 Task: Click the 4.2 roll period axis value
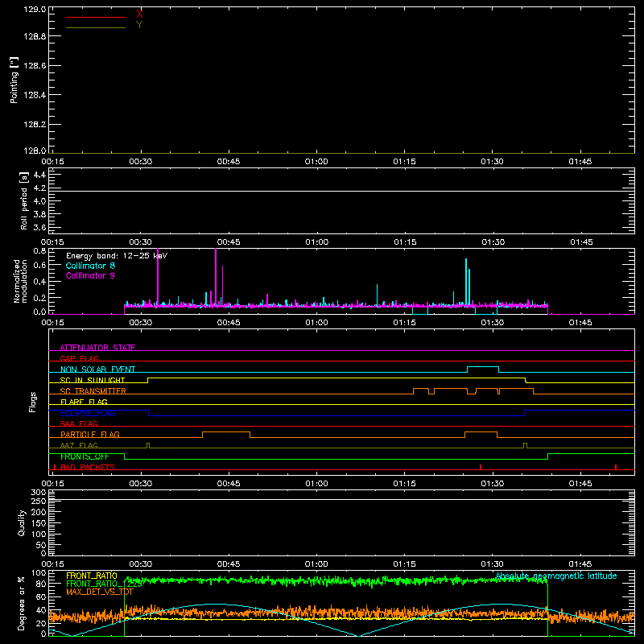[39, 188]
